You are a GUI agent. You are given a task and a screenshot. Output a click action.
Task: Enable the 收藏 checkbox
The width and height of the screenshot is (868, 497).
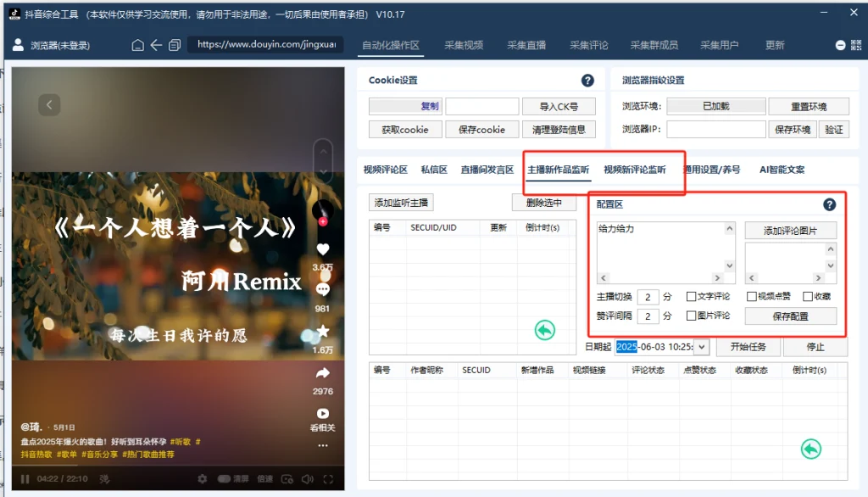(808, 297)
